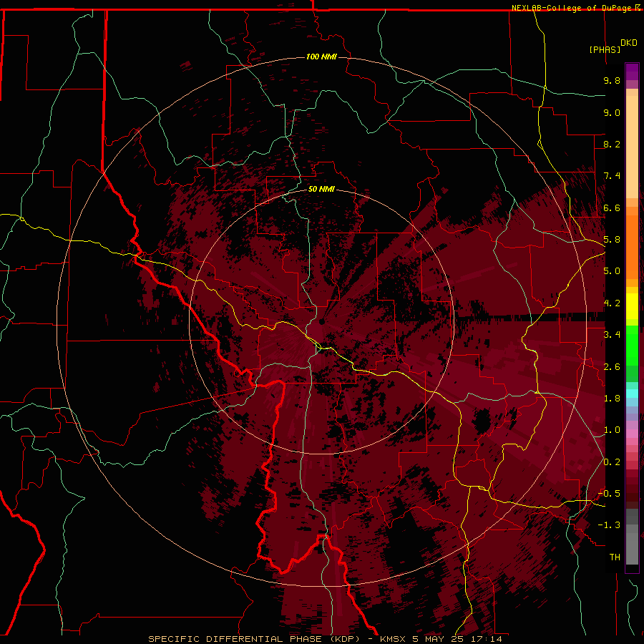Click the TH legend label

point(615,557)
